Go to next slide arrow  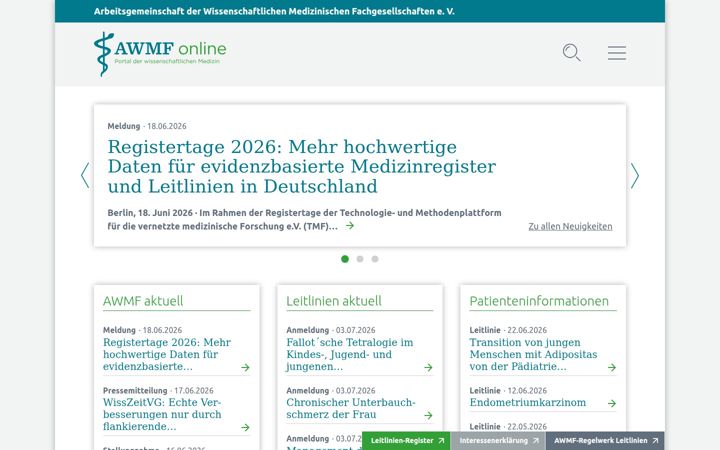tap(635, 175)
